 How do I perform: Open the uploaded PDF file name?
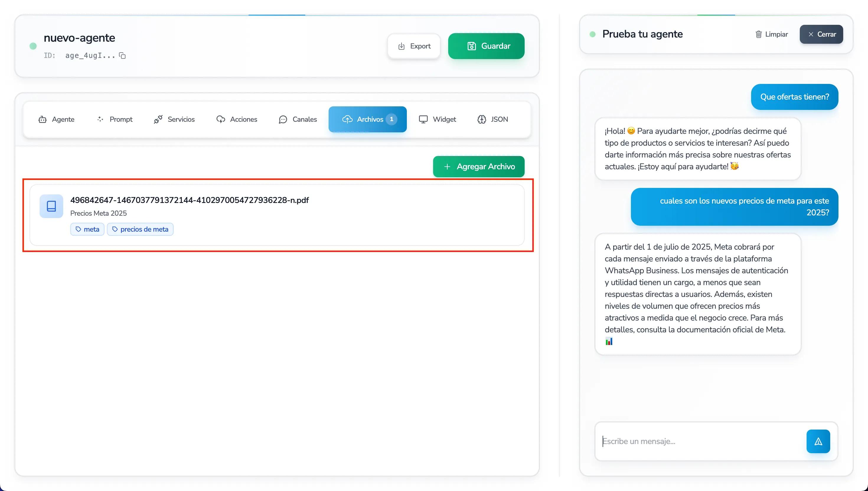pyautogui.click(x=189, y=200)
